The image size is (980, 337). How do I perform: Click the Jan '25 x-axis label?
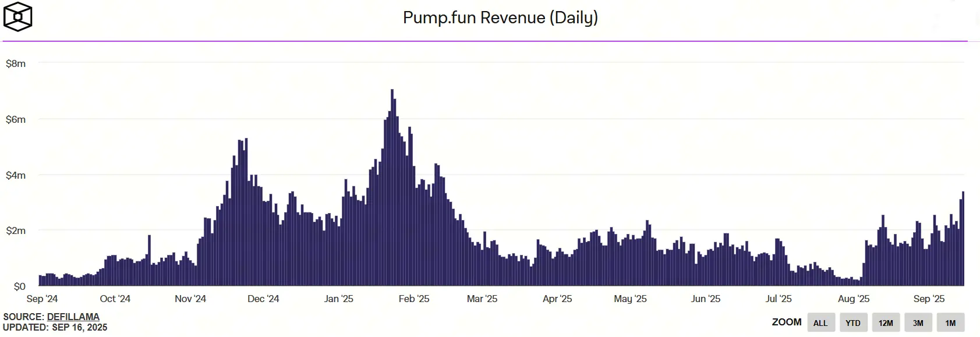click(x=339, y=299)
